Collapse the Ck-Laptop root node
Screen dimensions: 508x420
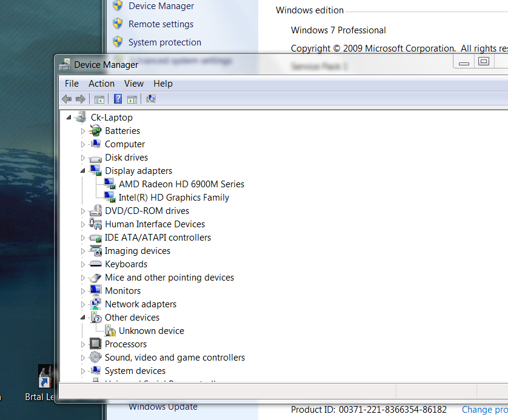coord(69,118)
